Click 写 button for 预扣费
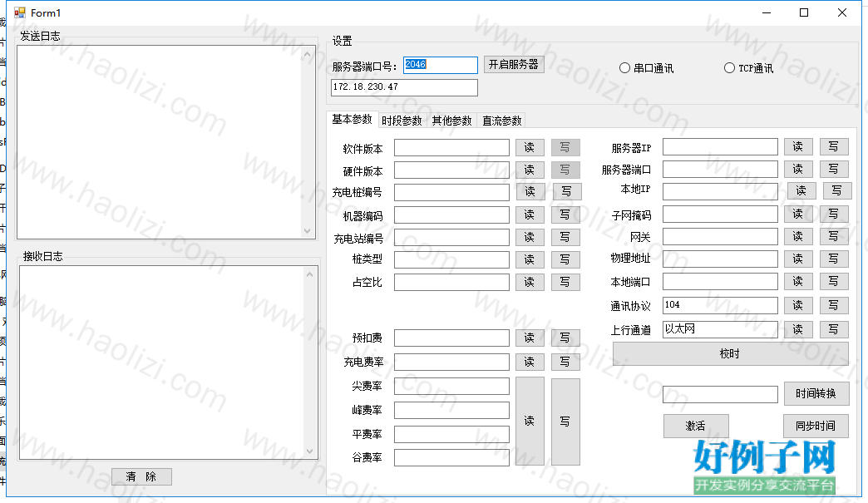 (565, 338)
